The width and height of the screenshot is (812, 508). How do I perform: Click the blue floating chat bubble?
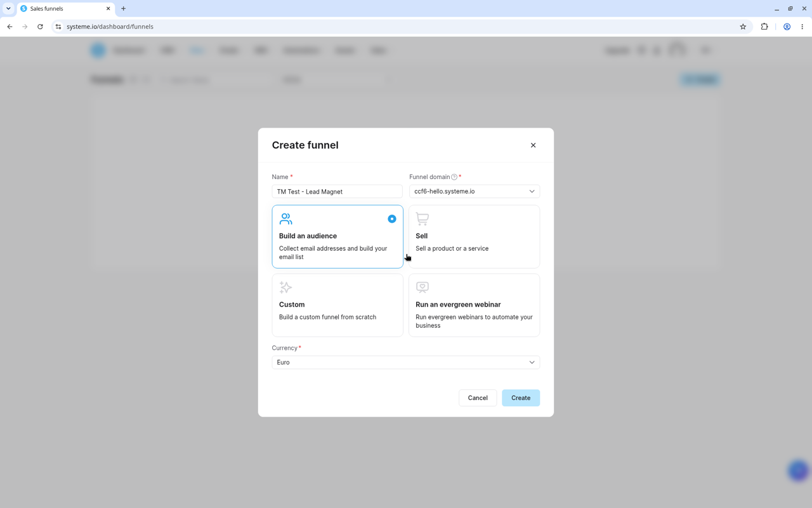click(x=798, y=471)
